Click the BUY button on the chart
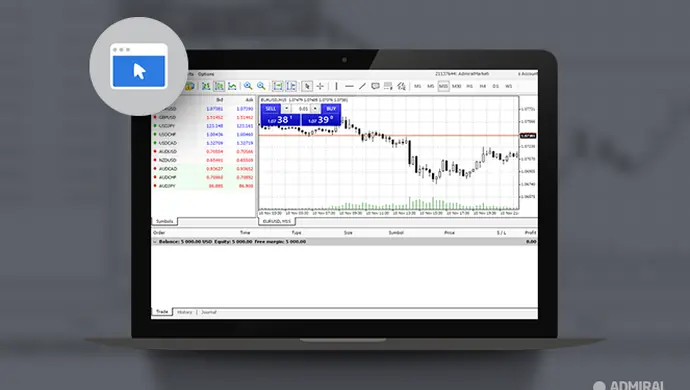The height and width of the screenshot is (390, 690). point(331,108)
